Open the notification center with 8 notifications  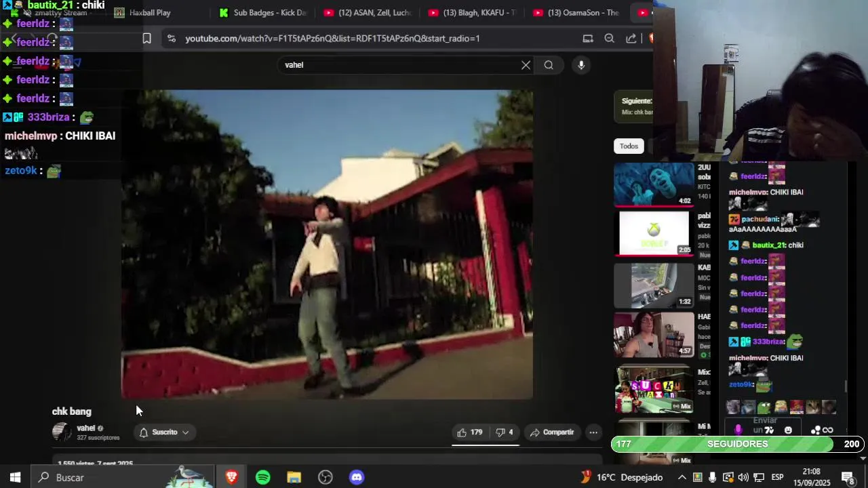pos(848,477)
